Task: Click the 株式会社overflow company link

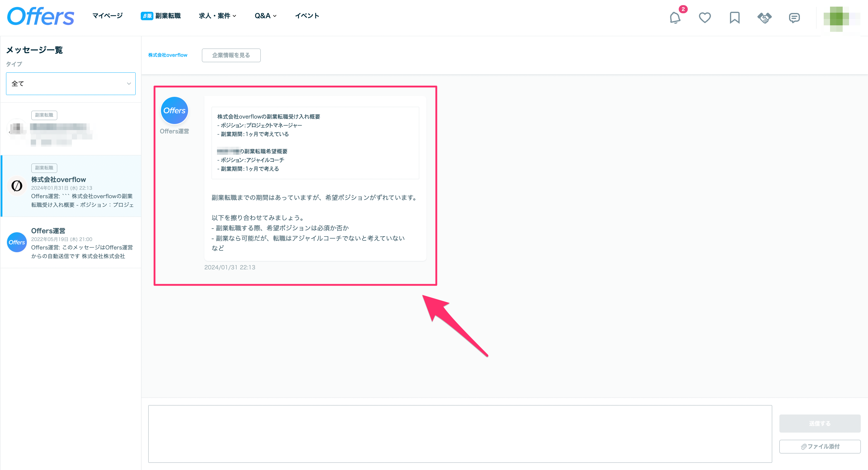Action: pyautogui.click(x=168, y=55)
